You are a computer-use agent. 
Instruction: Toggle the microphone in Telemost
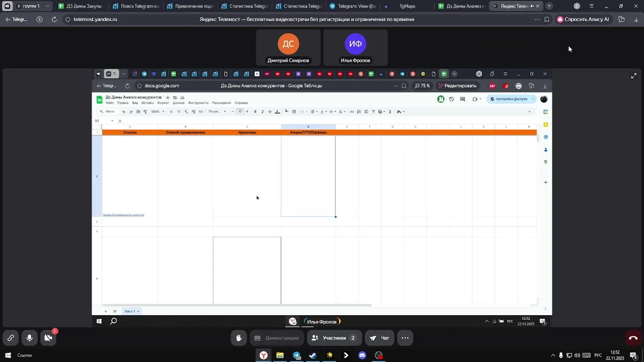click(30, 338)
